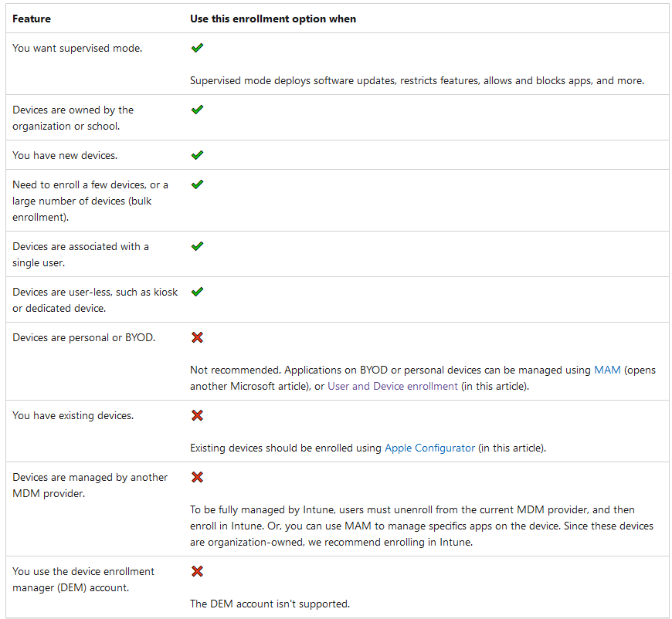672x619 pixels.
Task: Open the User and Device enrollment link
Action: tap(392, 386)
